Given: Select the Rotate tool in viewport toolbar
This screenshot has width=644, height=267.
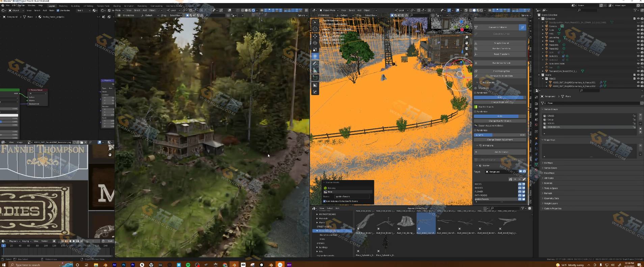Looking at the screenshot, I should (315, 43).
